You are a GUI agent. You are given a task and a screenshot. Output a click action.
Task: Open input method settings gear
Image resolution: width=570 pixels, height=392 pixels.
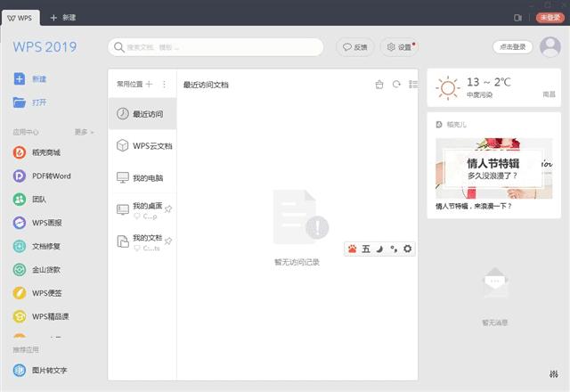click(408, 249)
